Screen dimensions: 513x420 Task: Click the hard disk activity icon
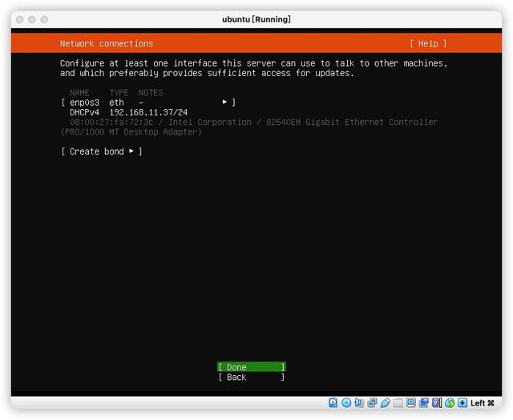click(333, 402)
